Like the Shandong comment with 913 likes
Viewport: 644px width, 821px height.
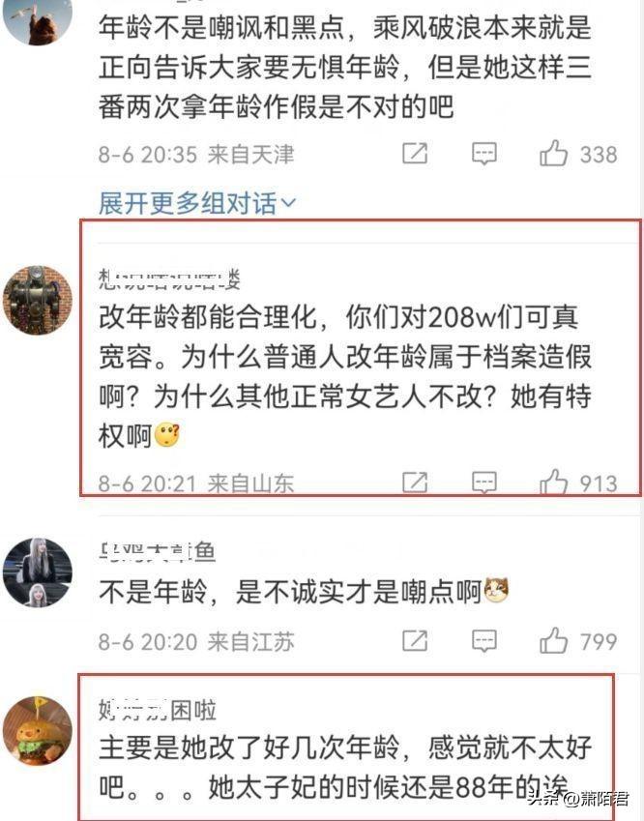click(553, 483)
